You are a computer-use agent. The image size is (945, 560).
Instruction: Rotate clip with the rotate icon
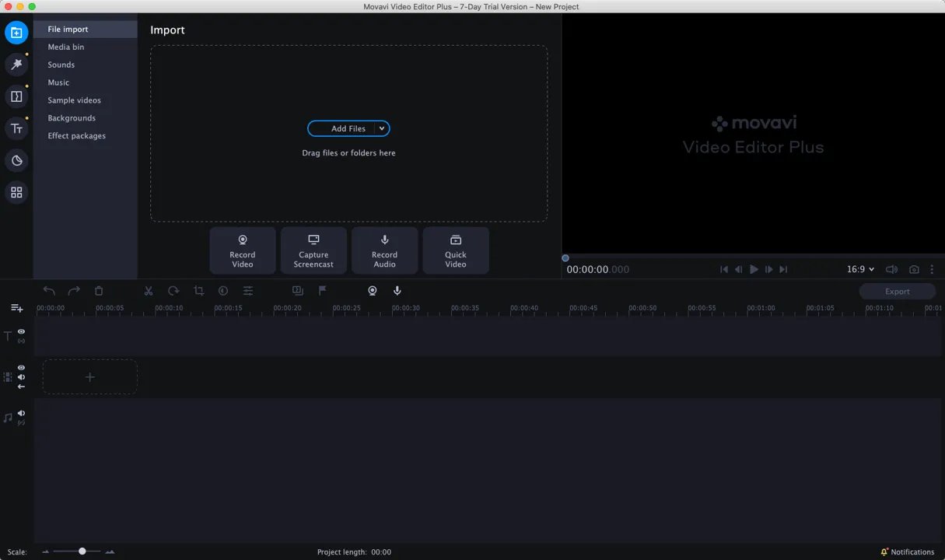173,291
